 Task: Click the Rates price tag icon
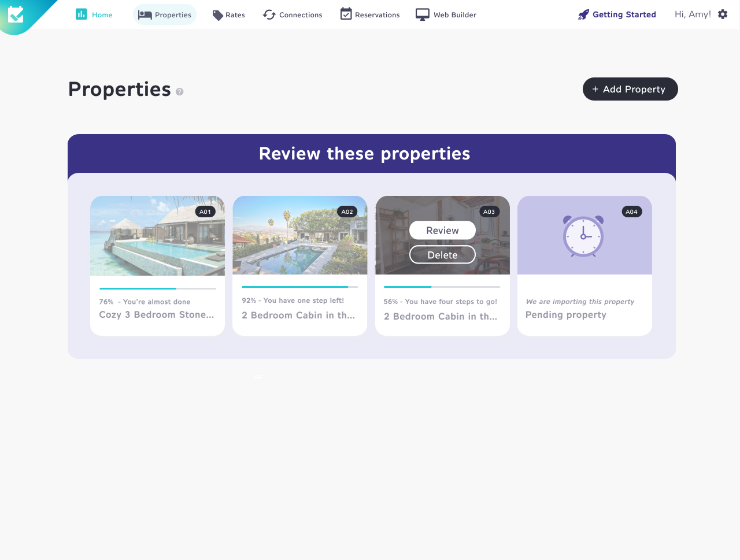pyautogui.click(x=217, y=15)
